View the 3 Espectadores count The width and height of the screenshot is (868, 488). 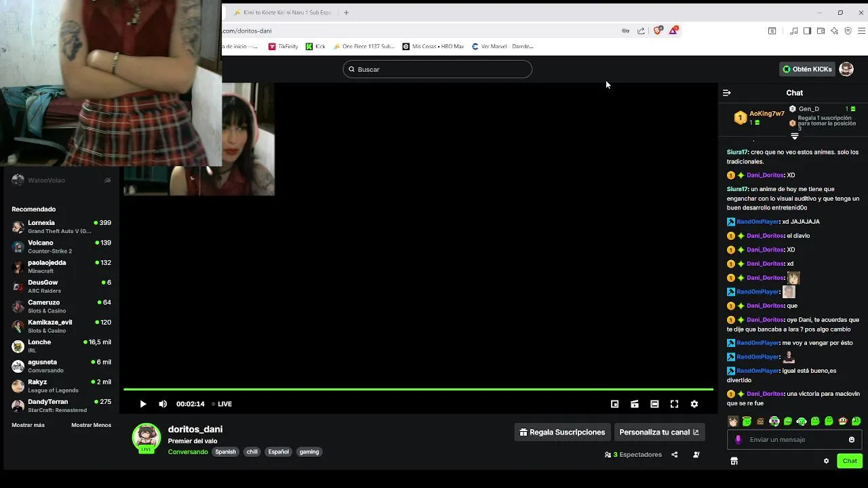633,455
